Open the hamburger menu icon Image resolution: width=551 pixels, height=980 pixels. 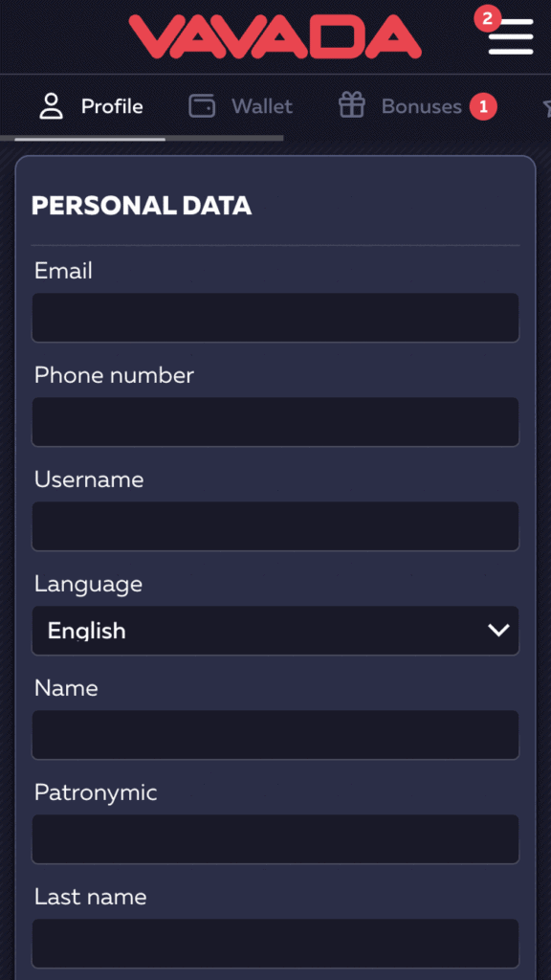(x=511, y=36)
